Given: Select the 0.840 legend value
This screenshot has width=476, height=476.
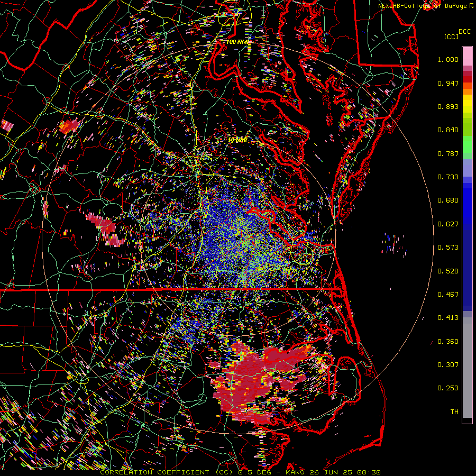Looking at the screenshot, I should click(448, 130).
